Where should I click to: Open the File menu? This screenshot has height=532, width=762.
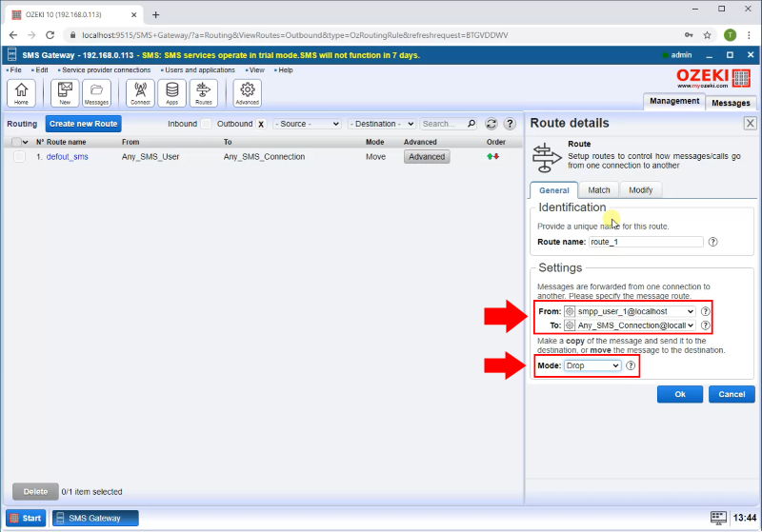pos(15,69)
